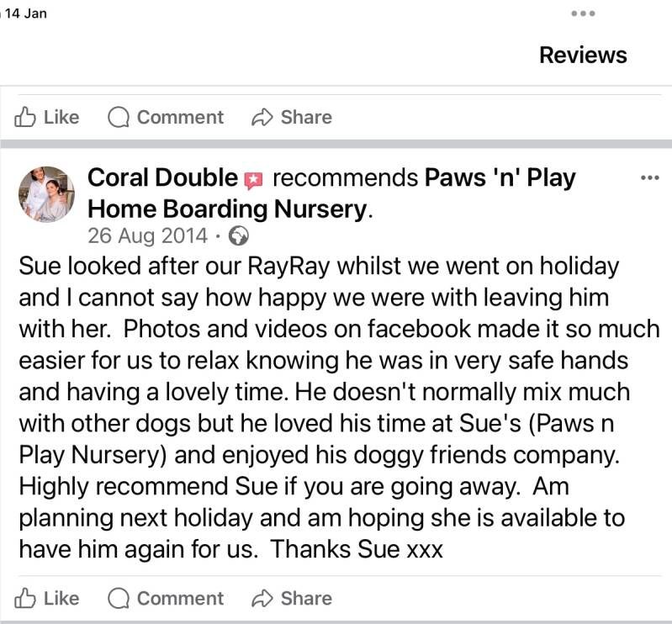Tap speech bubble icon on the 14 Jan post
672x624 pixels.
119,117
